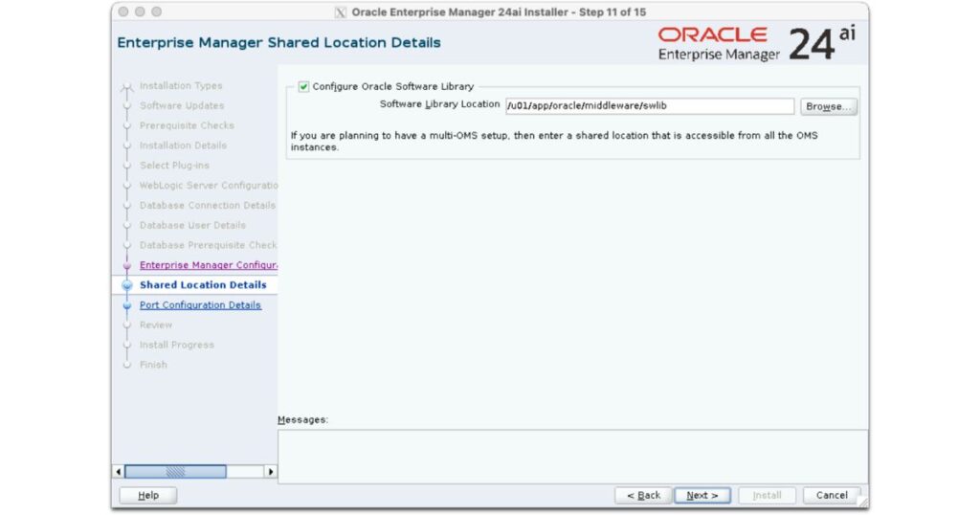
Task: Click the multi-OMS setup hint text
Action: pyautogui.click(x=554, y=142)
